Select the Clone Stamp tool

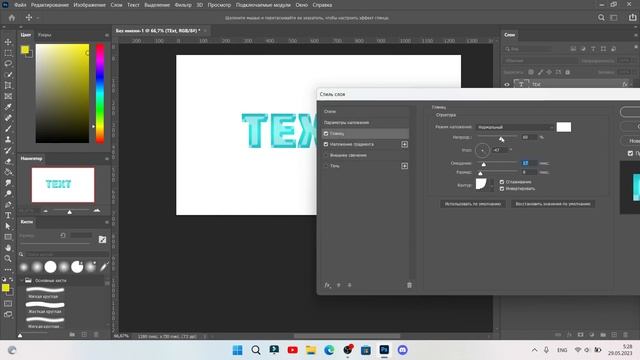click(8, 139)
